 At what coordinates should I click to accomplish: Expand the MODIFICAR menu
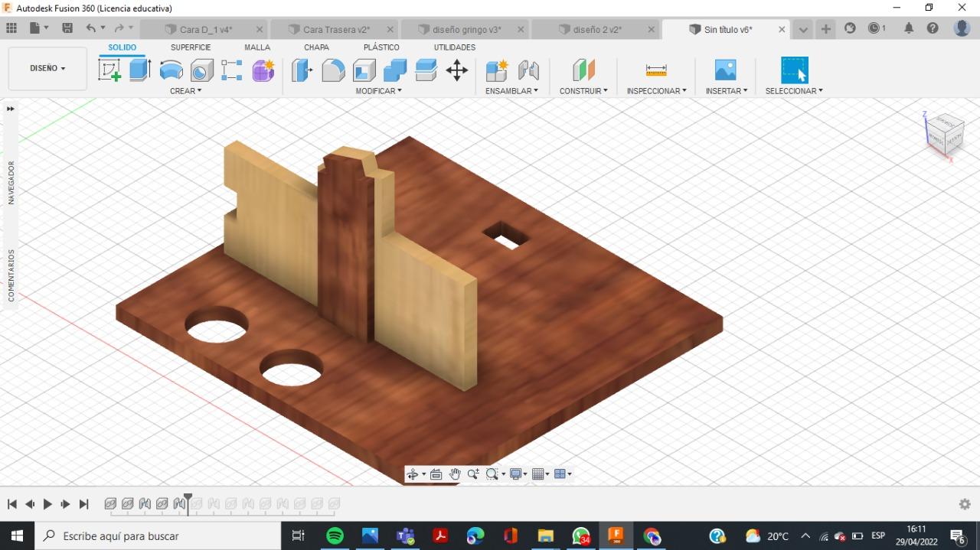click(x=378, y=91)
